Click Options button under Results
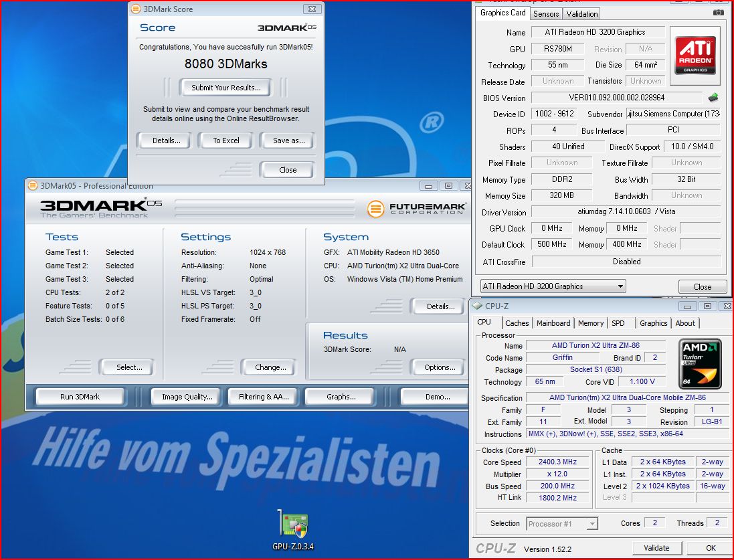 tap(439, 367)
